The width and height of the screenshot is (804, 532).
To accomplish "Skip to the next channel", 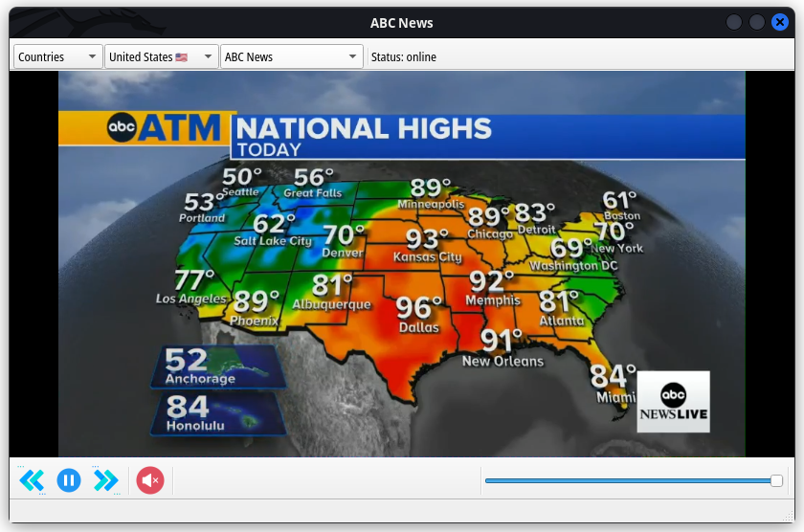I will (105, 480).
